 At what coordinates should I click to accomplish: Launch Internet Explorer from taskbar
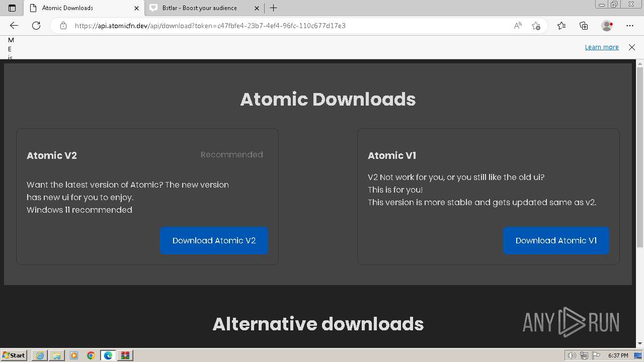40,355
